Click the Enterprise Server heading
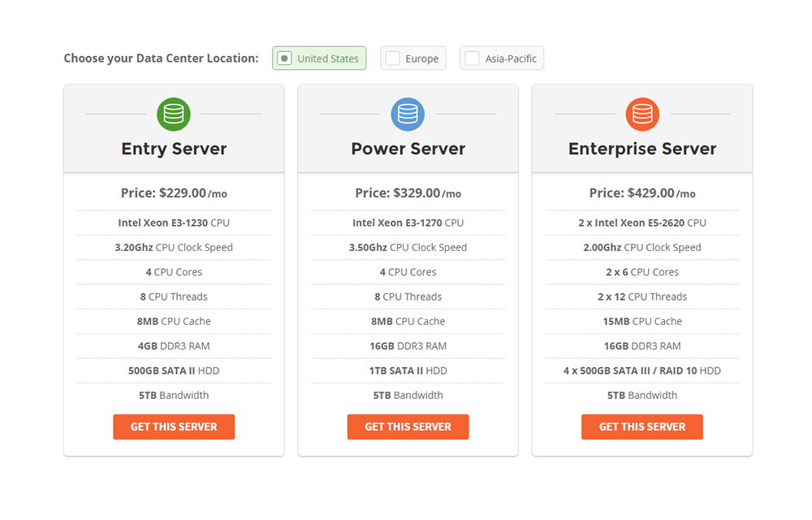 [642, 149]
